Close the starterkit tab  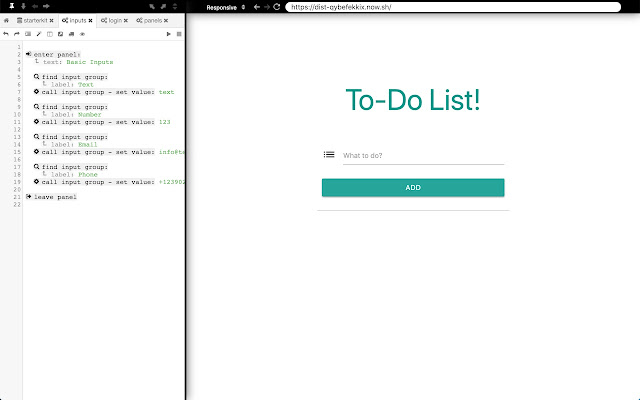pos(51,20)
